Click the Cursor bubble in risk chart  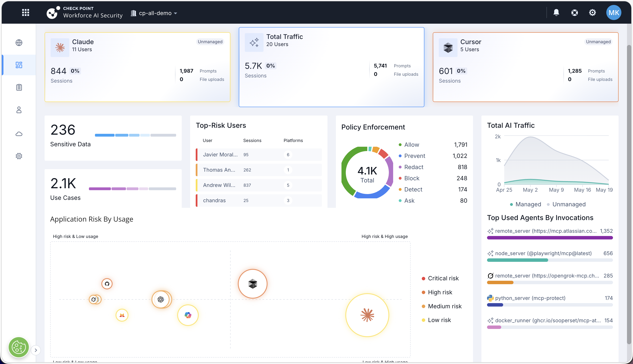tap(253, 284)
